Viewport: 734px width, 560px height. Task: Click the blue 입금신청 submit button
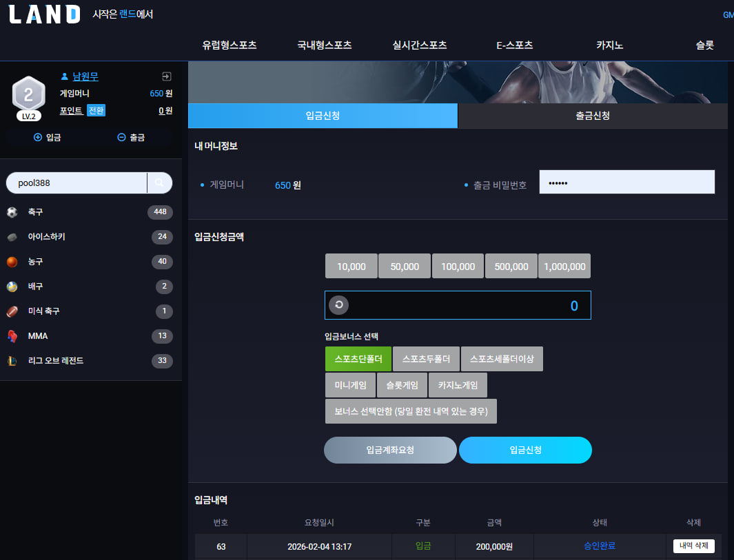(525, 450)
